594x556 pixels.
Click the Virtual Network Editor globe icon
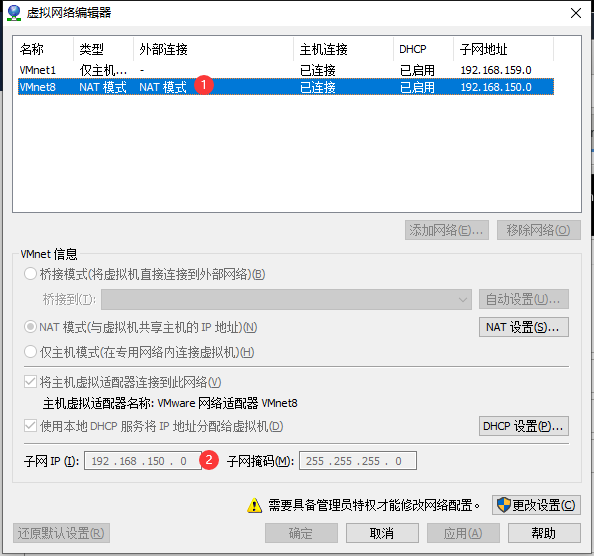[x=14, y=12]
